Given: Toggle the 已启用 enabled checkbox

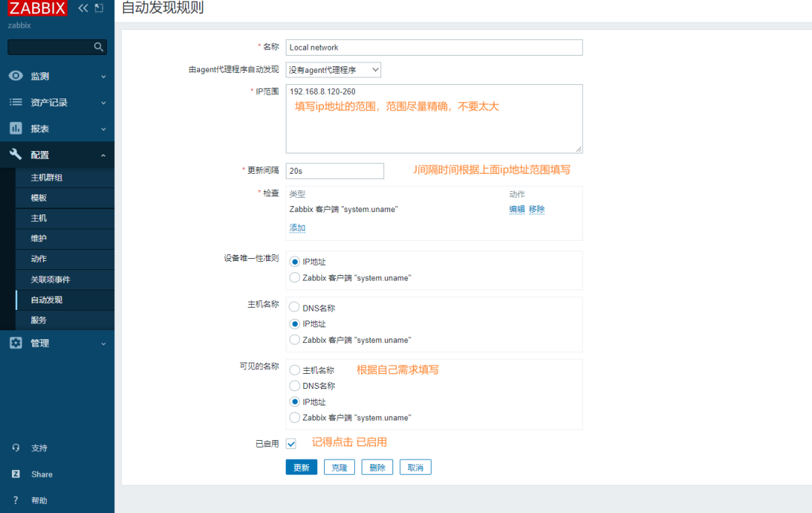Looking at the screenshot, I should click(290, 444).
